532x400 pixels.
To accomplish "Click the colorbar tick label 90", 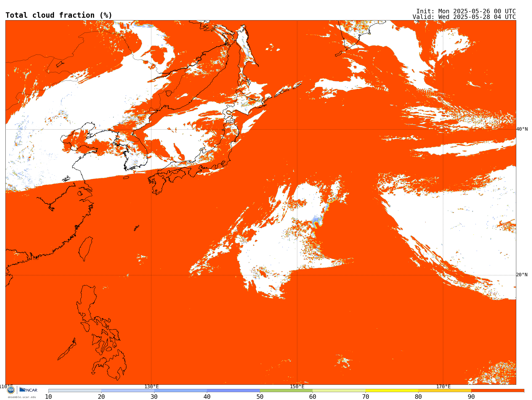I will 471,397.
